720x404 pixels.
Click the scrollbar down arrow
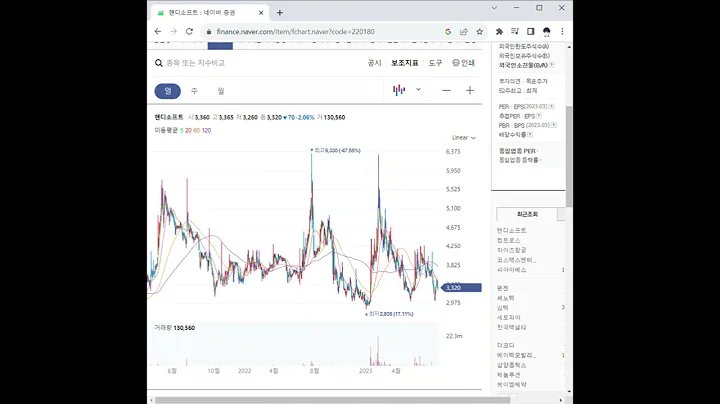point(569,392)
